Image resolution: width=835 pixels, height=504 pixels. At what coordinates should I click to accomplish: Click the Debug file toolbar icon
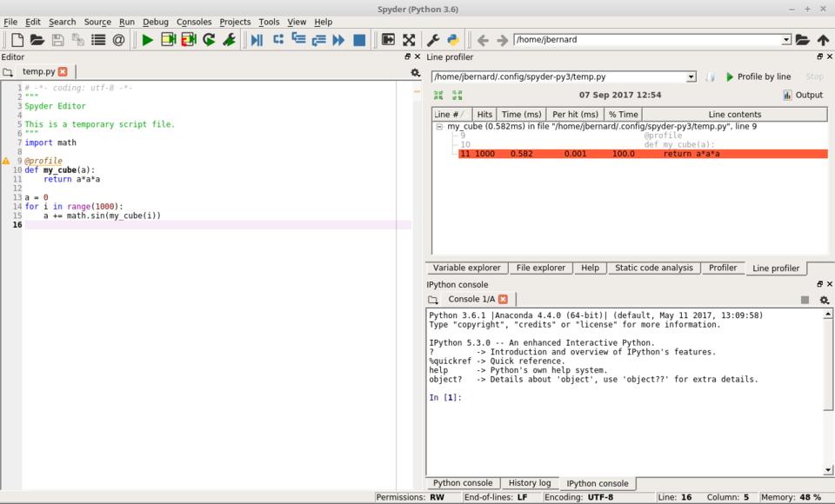(257, 40)
